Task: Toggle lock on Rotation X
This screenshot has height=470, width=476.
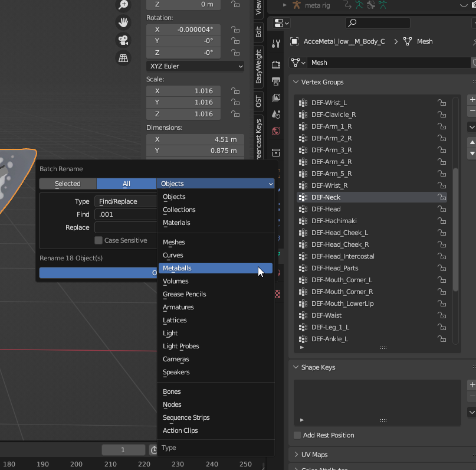Action: (235, 30)
